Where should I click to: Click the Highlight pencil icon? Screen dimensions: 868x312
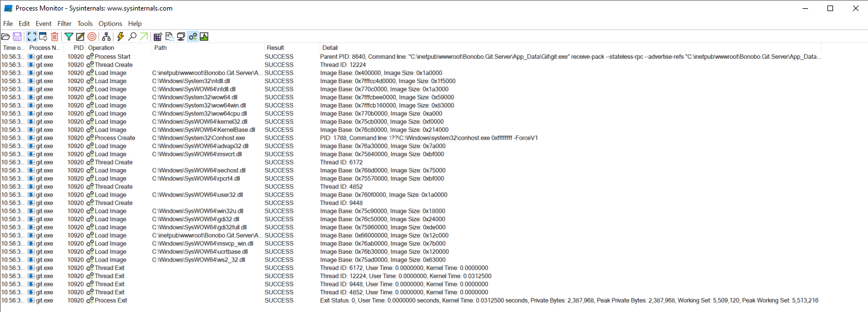pyautogui.click(x=80, y=37)
